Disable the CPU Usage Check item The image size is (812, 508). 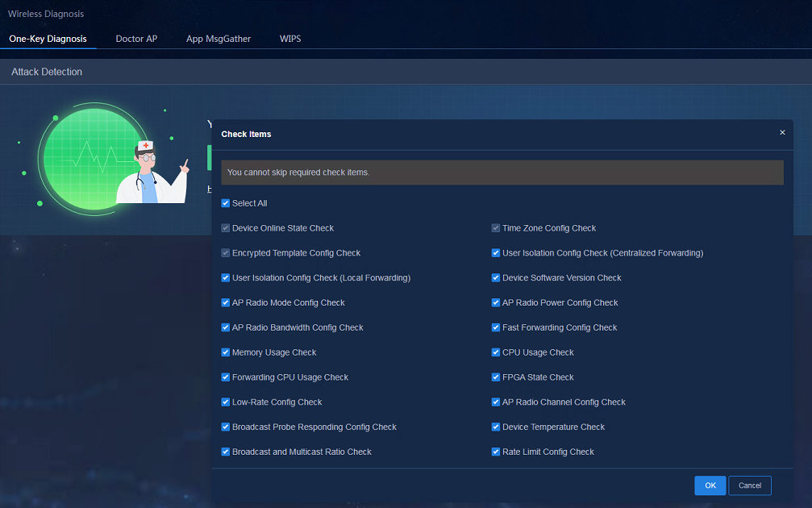[496, 352]
